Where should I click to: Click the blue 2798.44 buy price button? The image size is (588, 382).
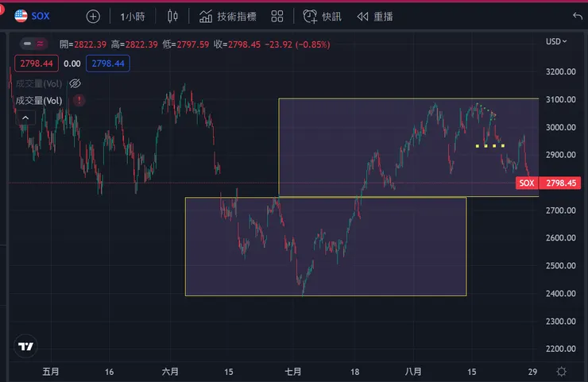click(x=108, y=64)
